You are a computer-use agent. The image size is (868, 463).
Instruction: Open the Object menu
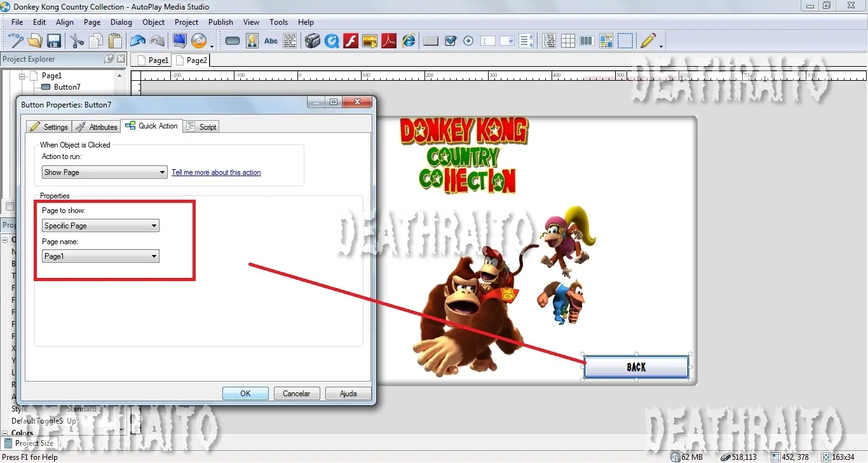click(x=154, y=22)
